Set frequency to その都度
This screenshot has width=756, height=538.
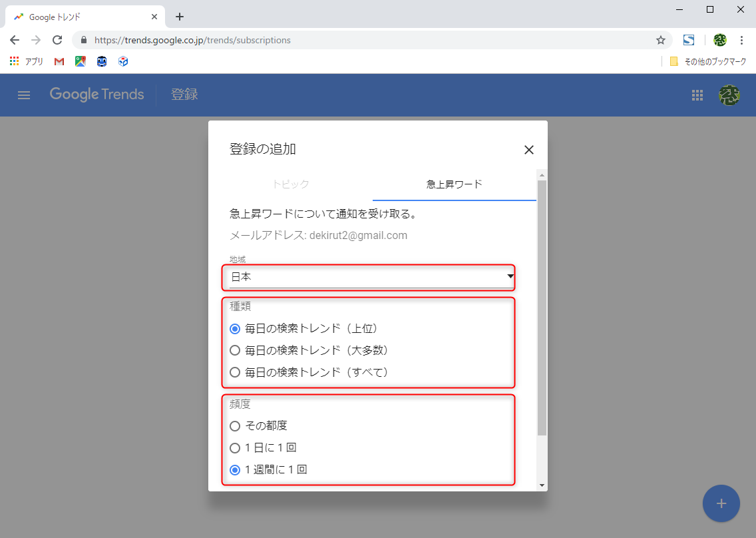(x=234, y=425)
